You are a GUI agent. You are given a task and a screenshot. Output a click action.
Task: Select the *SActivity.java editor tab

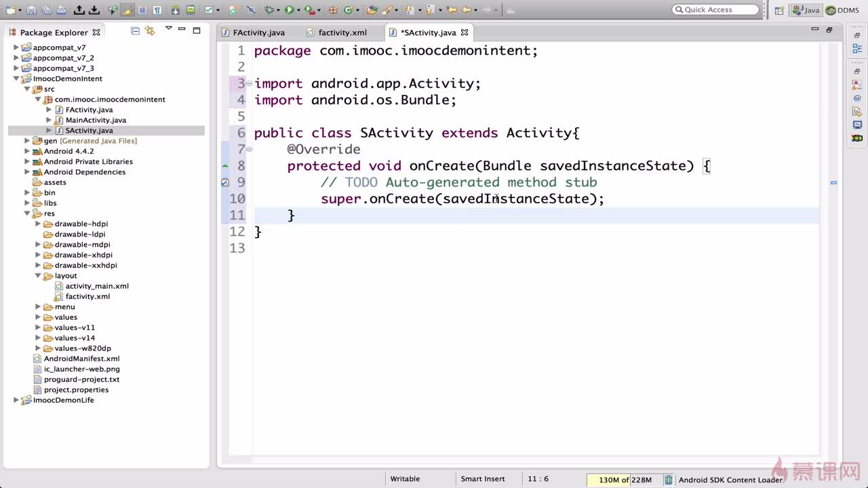428,33
